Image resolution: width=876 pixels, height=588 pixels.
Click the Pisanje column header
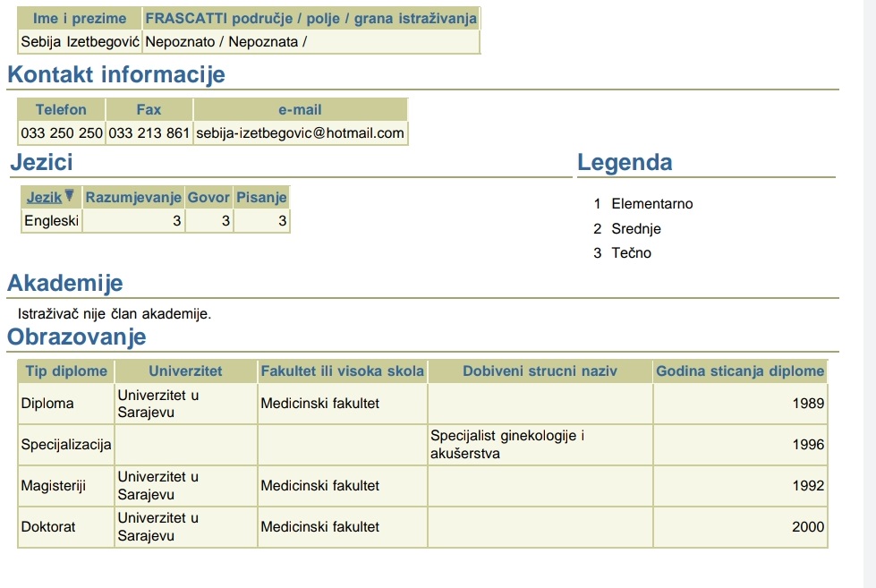pyautogui.click(x=261, y=197)
